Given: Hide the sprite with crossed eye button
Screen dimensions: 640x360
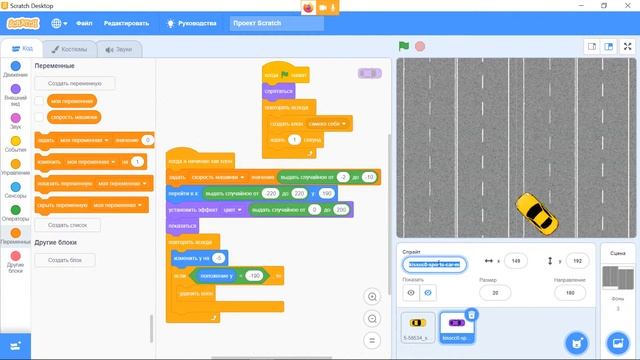Looking at the screenshot, I should pos(428,293).
